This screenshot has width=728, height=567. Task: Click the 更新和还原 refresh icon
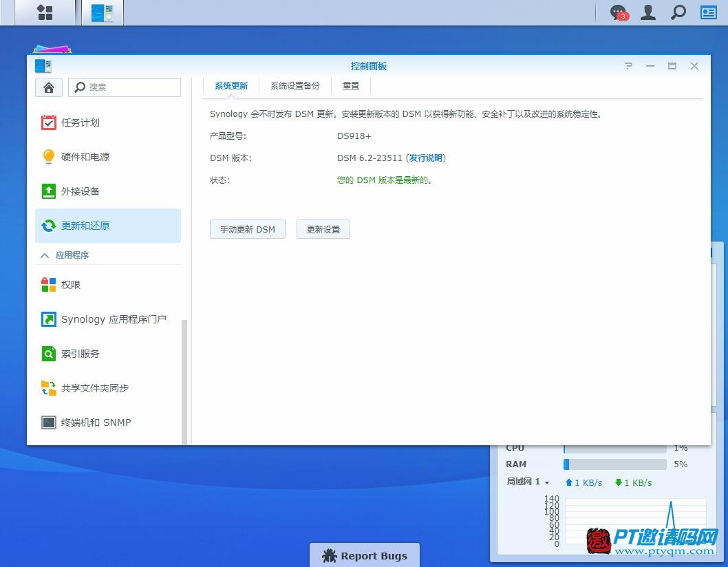pos(49,226)
